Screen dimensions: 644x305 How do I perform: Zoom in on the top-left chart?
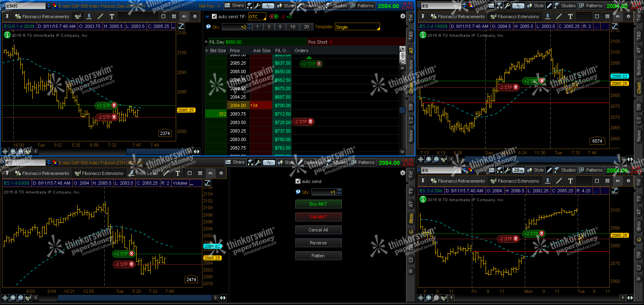13,151
